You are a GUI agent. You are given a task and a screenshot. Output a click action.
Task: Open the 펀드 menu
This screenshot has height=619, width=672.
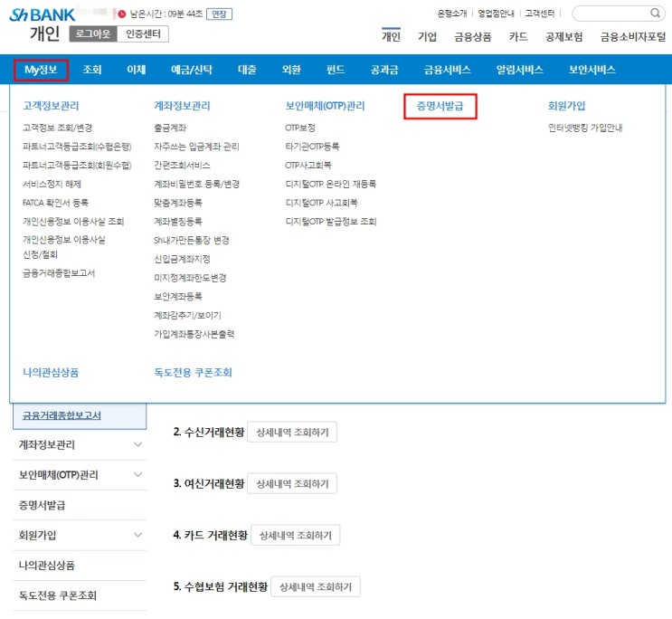click(336, 70)
